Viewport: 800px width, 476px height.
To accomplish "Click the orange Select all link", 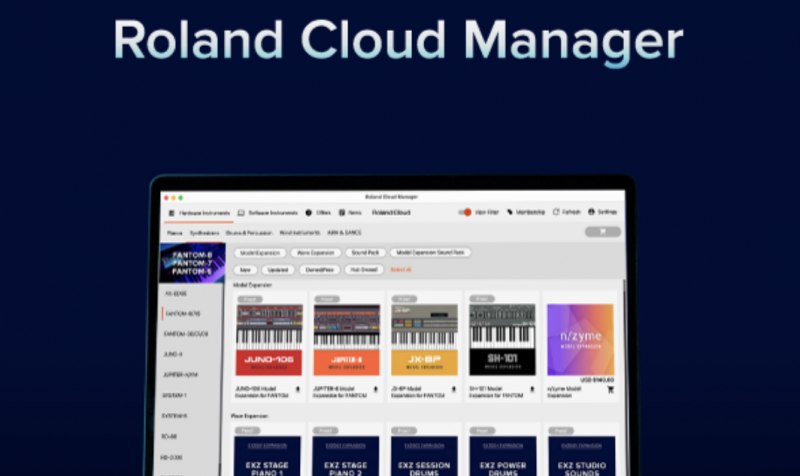I will tap(401, 269).
